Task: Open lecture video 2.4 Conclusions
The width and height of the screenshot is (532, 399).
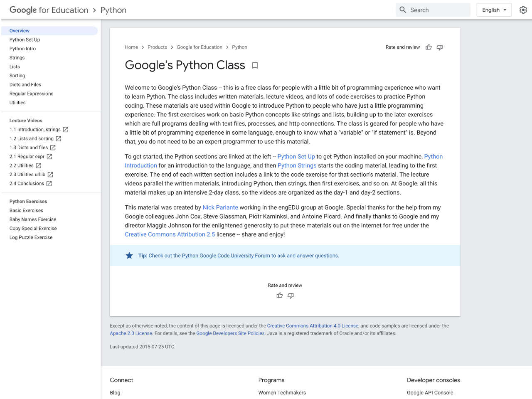Action: tap(27, 183)
